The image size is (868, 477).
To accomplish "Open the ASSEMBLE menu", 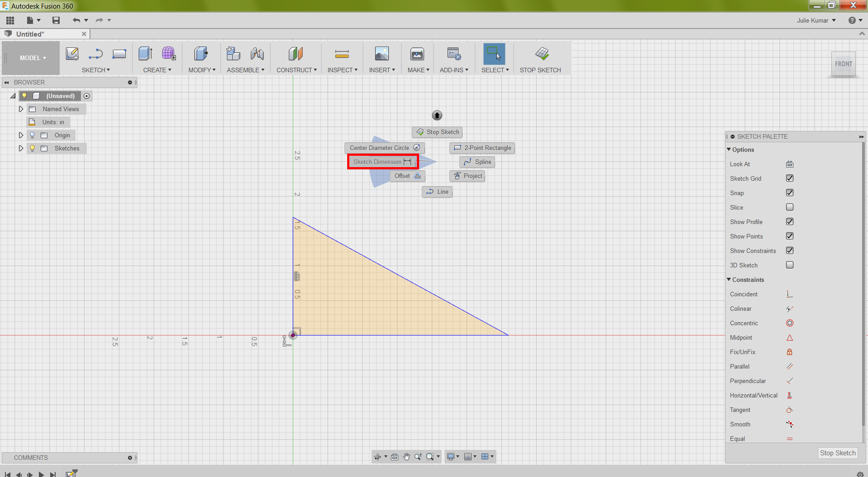I will [x=245, y=70].
